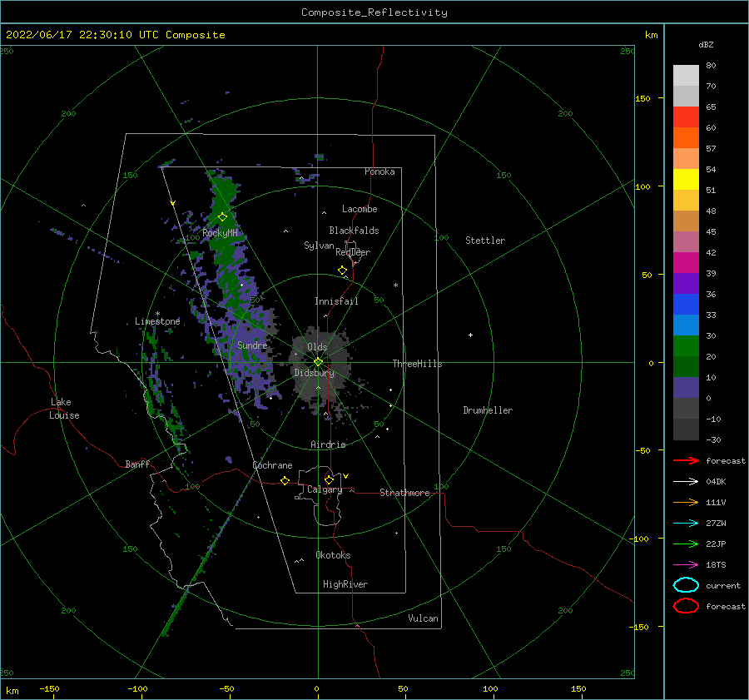749x700 pixels.
Task: Click the Stettler city label
Action: click(485, 241)
